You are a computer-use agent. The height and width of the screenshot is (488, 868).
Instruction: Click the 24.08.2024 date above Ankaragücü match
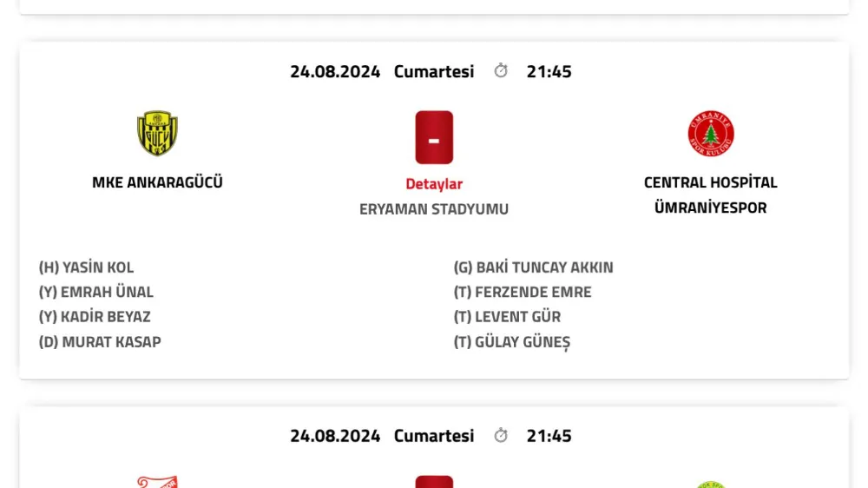pyautogui.click(x=335, y=71)
